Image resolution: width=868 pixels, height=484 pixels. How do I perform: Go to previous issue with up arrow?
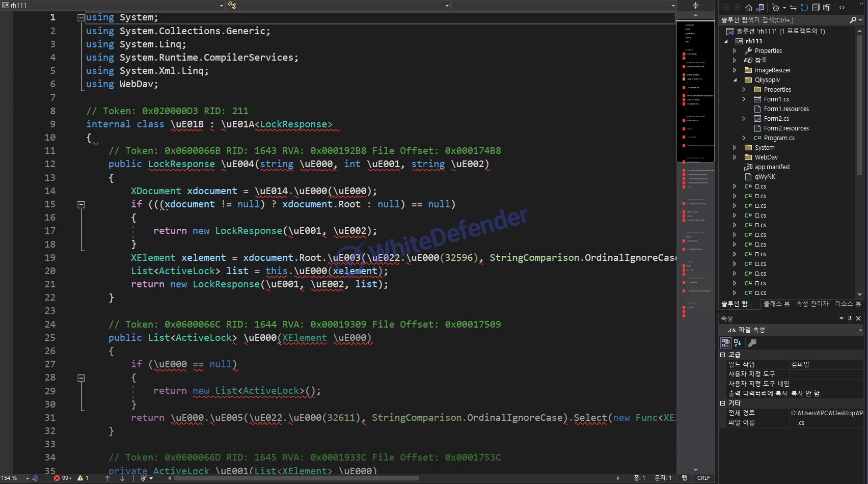pos(107,478)
